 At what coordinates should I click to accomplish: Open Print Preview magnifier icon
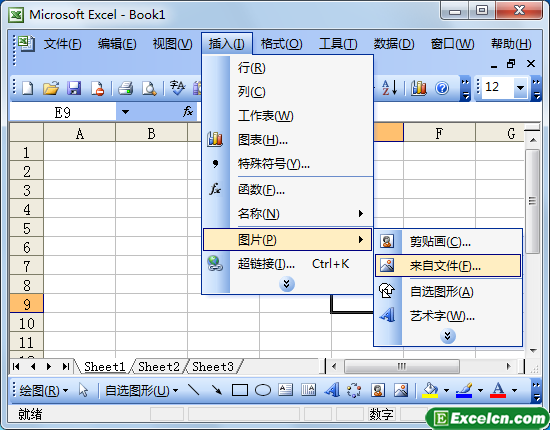pyautogui.click(x=149, y=88)
